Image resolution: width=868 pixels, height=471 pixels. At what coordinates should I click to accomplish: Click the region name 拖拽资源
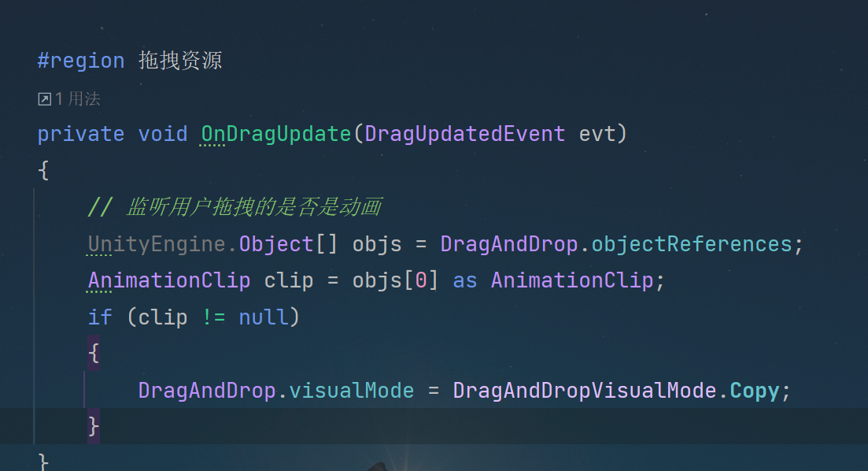(x=180, y=61)
